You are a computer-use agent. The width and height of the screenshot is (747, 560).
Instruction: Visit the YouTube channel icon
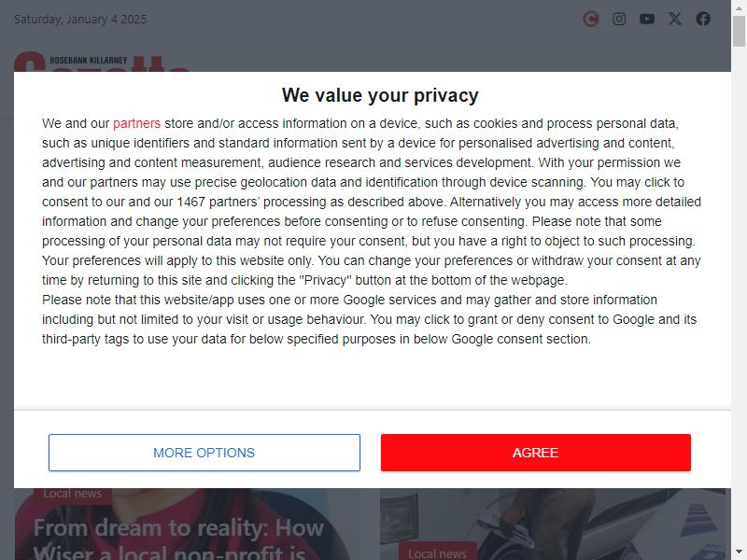point(646,19)
